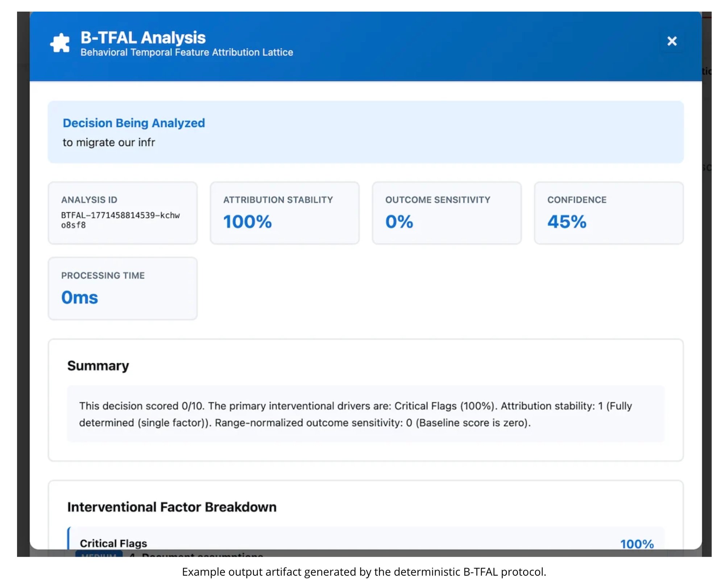The width and height of the screenshot is (725, 588).
Task: Toggle the MEDIUM priority badge
Action: click(x=98, y=555)
